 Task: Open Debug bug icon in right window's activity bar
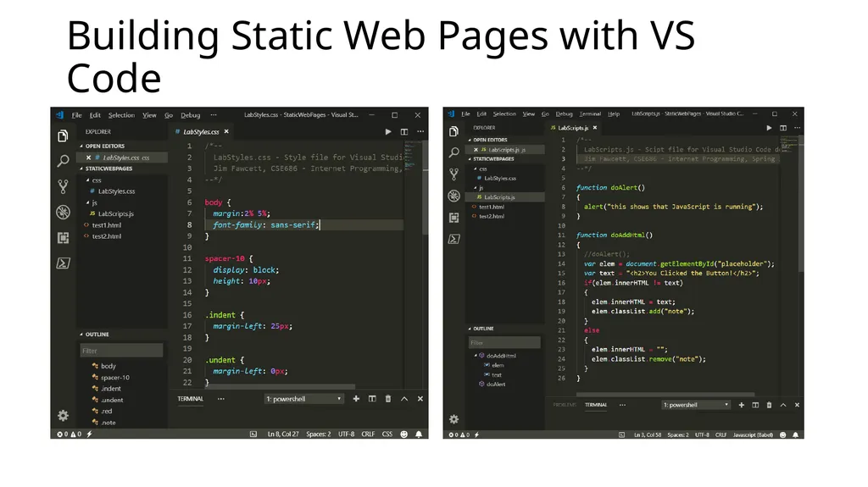(454, 196)
